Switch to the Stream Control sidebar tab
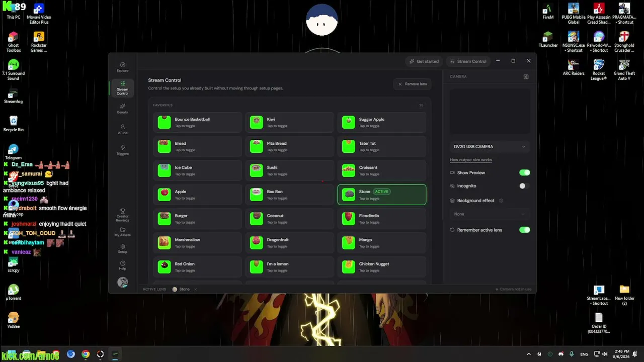The width and height of the screenshot is (644, 362). pos(122,87)
